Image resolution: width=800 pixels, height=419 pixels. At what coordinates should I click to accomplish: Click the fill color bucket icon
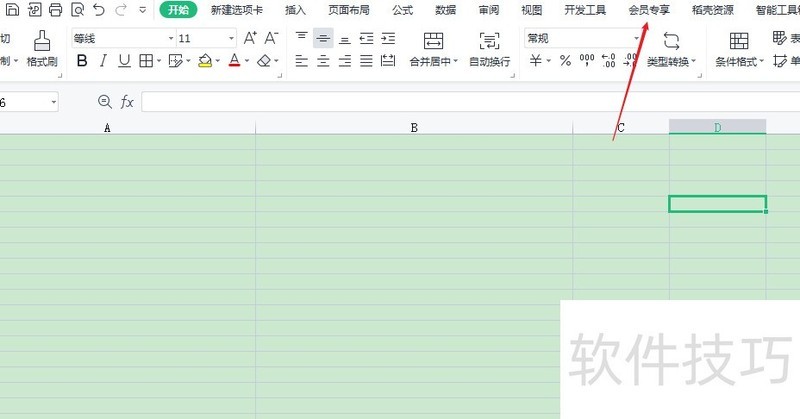(x=205, y=61)
